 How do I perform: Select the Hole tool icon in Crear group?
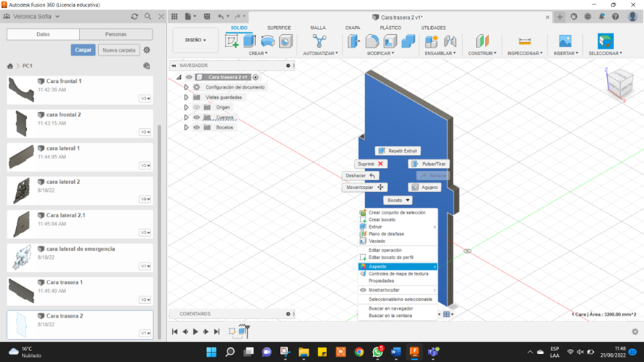tap(286, 41)
